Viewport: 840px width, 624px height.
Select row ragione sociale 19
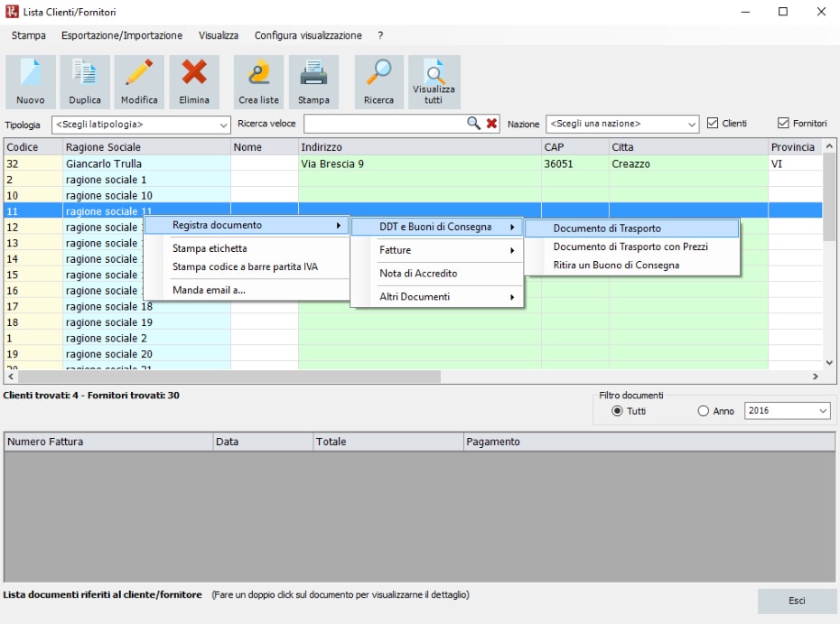413,322
